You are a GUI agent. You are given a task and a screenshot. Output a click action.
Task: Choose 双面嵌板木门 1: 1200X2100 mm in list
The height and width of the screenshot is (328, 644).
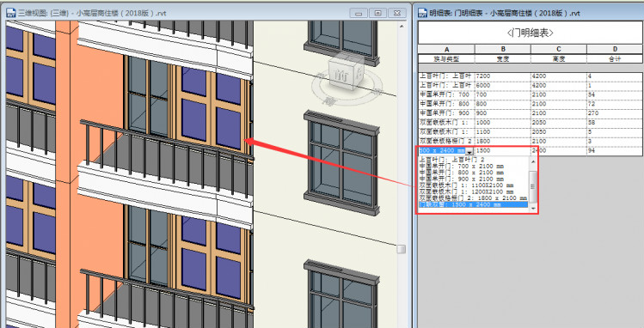coord(467,191)
